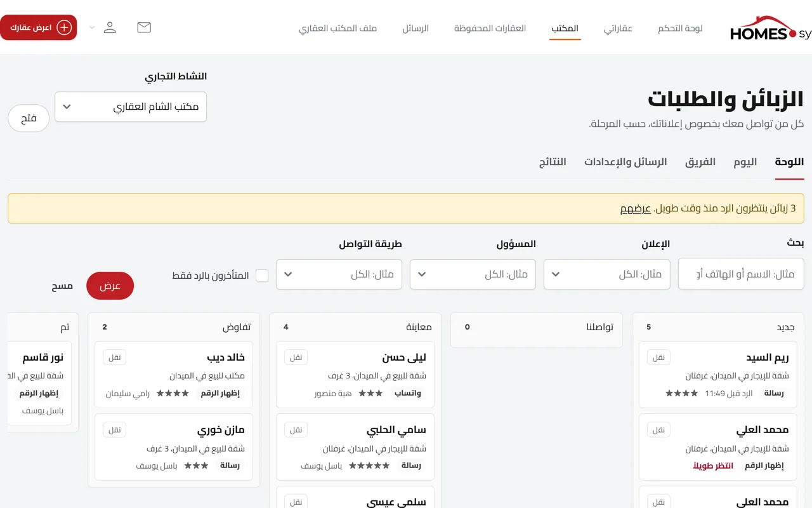Click نقل on the سامي الحلبي card
The image size is (812, 508).
pos(296,430)
